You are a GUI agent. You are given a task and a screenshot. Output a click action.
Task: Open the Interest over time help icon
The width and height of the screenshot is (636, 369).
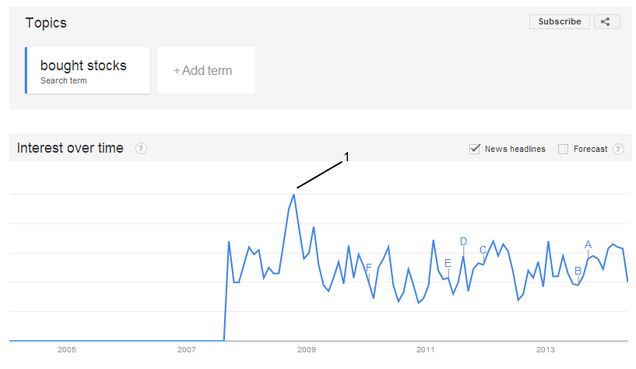click(x=141, y=148)
